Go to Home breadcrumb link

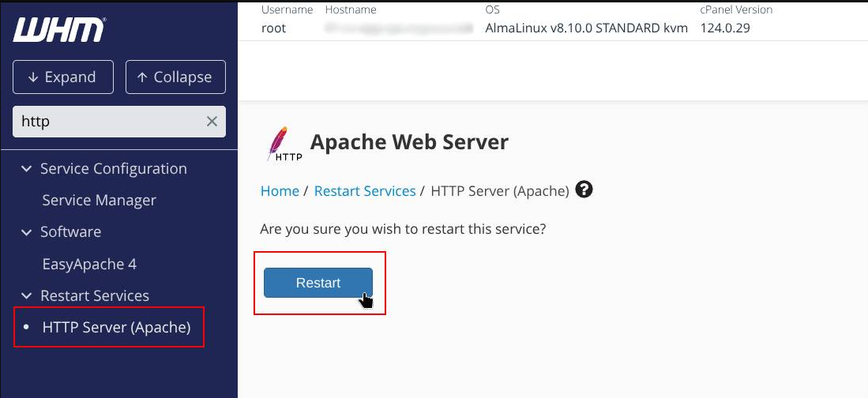pyautogui.click(x=280, y=191)
